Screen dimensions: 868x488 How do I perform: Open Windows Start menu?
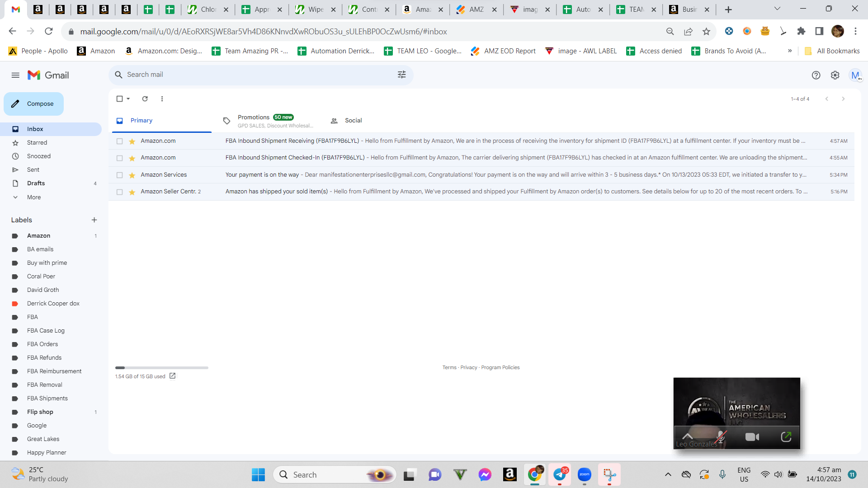[258, 475]
